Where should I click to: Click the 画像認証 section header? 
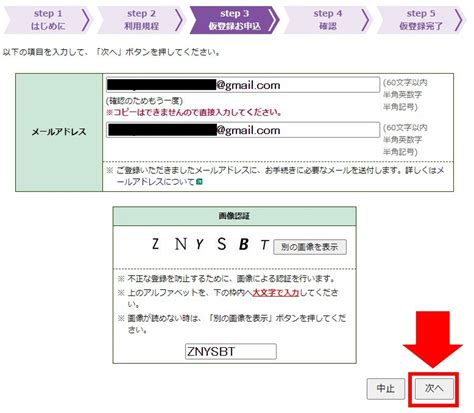click(234, 216)
